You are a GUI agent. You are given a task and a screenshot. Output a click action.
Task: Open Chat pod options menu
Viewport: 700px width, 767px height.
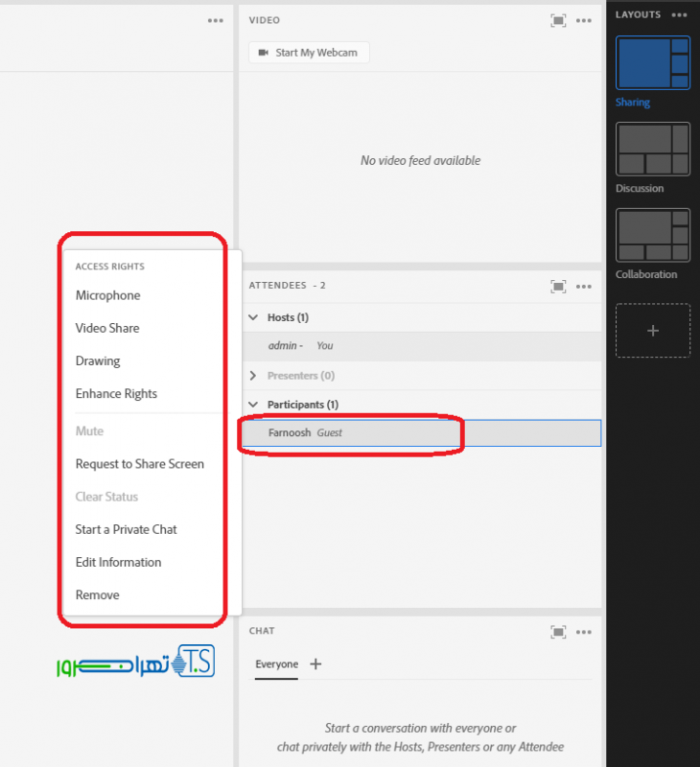(584, 632)
